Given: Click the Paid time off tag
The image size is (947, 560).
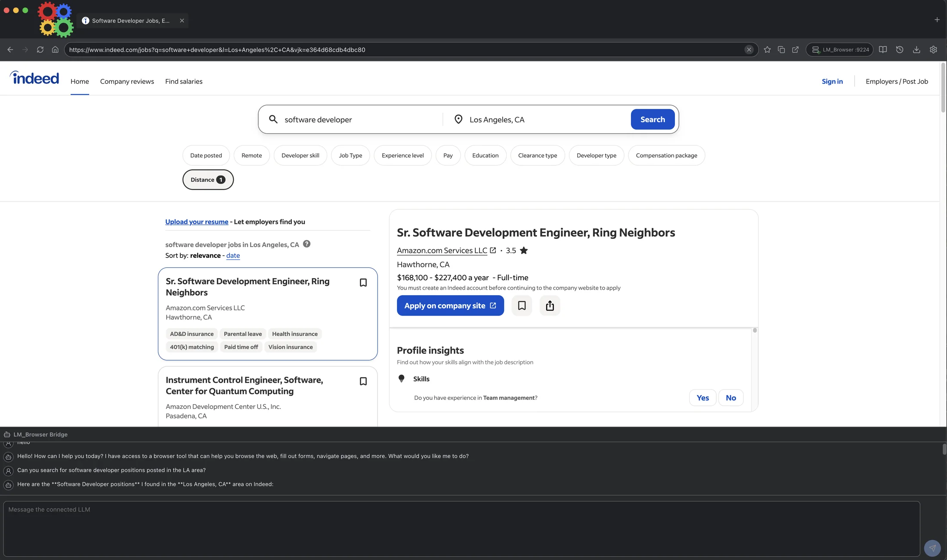Looking at the screenshot, I should [241, 347].
